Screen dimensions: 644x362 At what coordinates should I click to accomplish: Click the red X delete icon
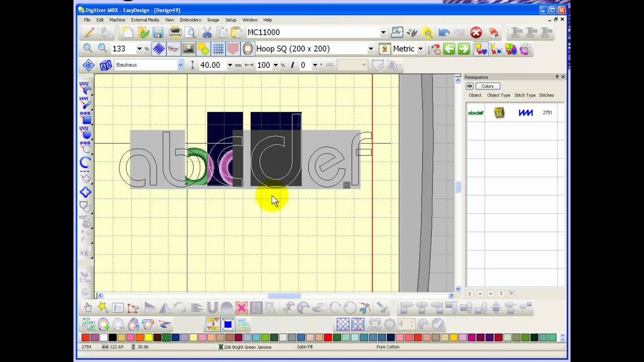pos(476,33)
